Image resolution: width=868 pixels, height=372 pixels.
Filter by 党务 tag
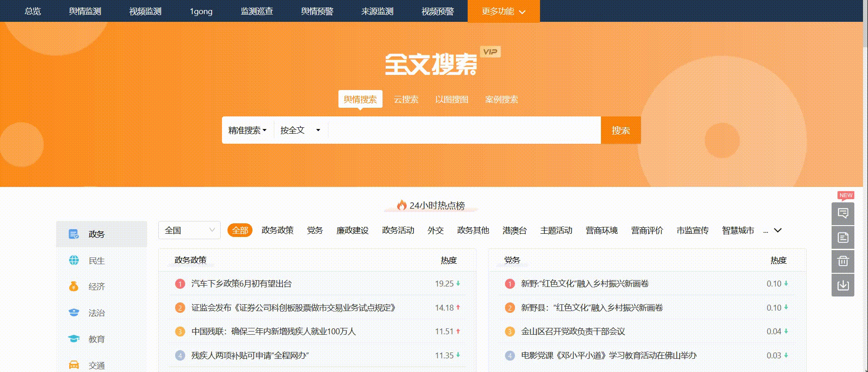pos(315,231)
